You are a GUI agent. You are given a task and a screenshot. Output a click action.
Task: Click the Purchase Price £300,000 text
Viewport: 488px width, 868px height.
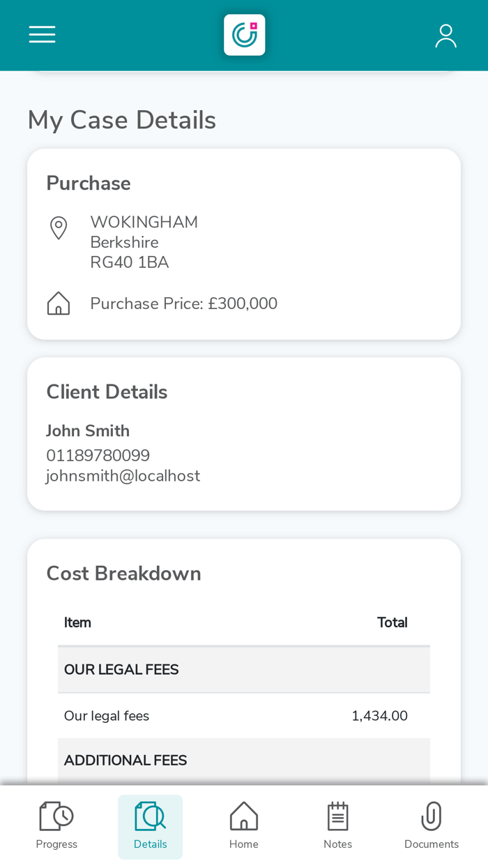point(184,304)
